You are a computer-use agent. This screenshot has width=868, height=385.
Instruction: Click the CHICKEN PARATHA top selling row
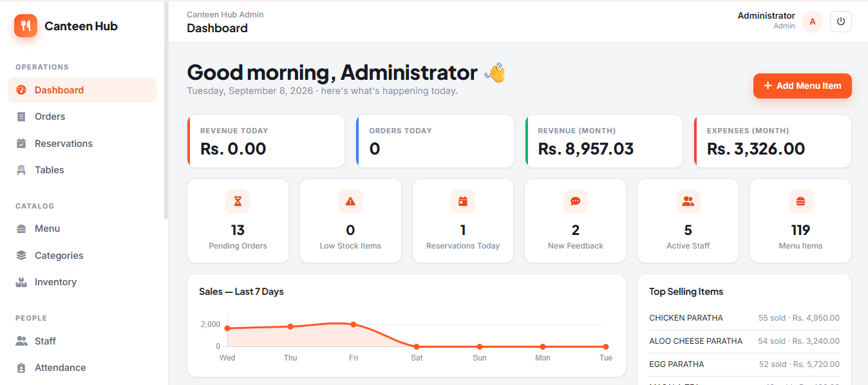coord(744,318)
